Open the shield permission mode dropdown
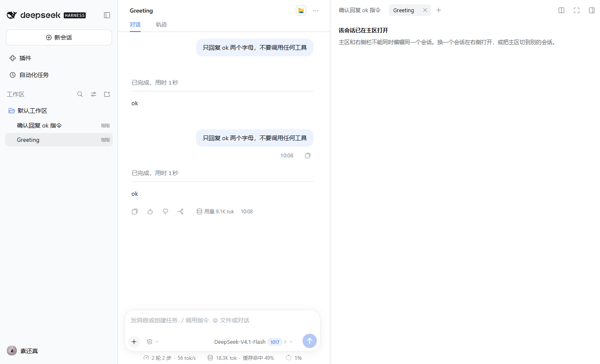 [x=153, y=342]
